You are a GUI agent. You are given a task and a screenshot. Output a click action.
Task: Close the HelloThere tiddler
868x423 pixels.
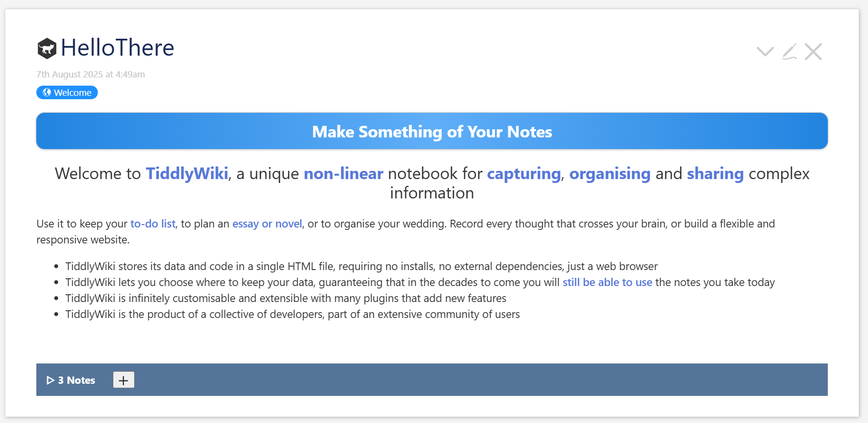(813, 51)
